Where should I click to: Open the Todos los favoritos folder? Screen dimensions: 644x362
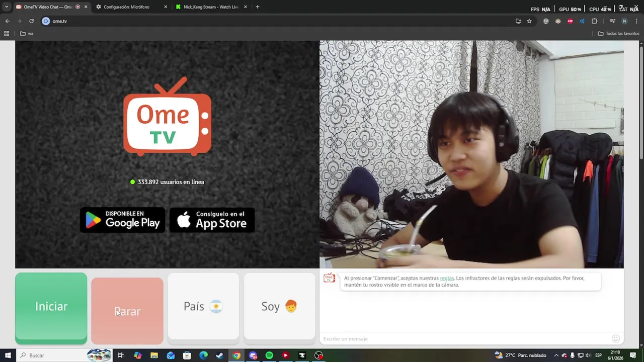click(618, 34)
